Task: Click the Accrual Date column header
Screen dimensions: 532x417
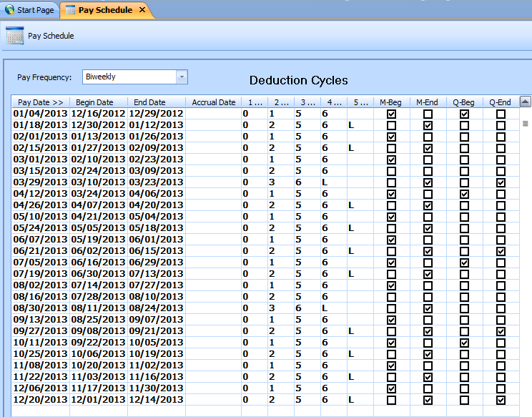Action: [x=214, y=102]
